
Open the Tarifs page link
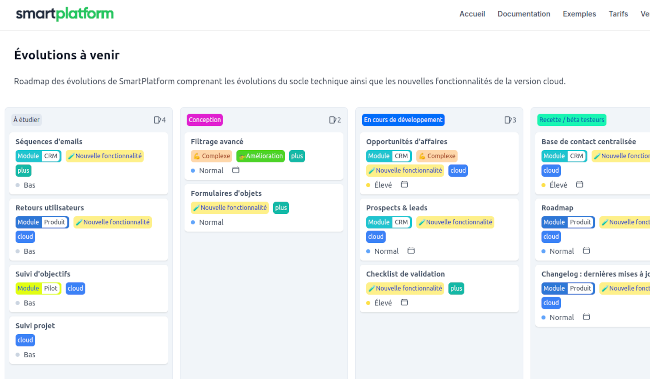tap(618, 14)
